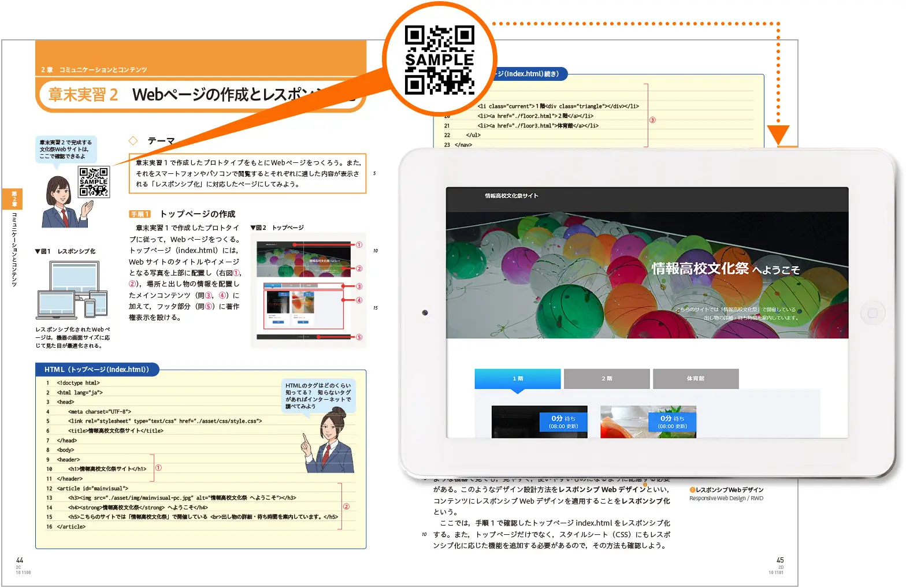Select the 1階 tab on the tablet

(517, 378)
